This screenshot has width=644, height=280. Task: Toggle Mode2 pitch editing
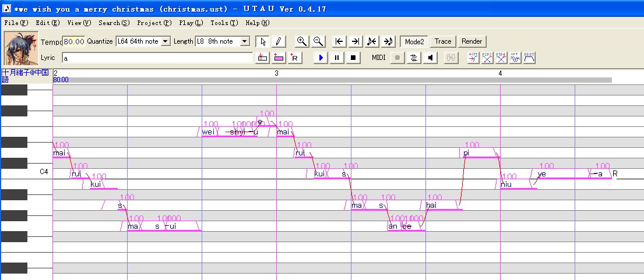414,41
